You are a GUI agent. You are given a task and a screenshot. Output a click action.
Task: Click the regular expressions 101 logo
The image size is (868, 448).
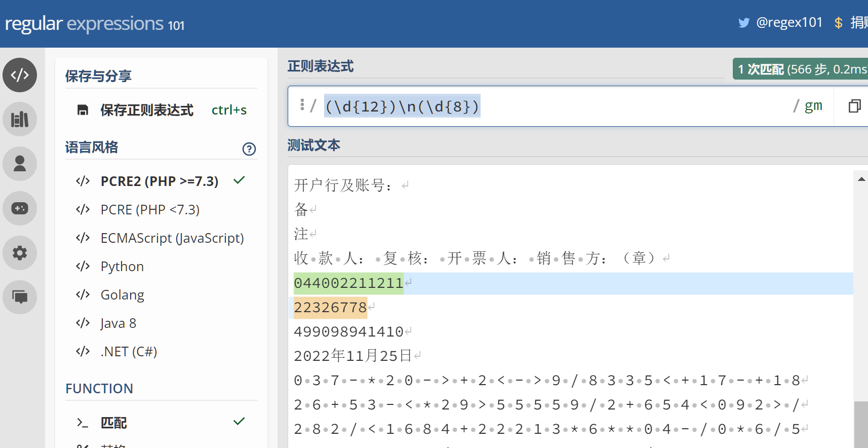95,24
